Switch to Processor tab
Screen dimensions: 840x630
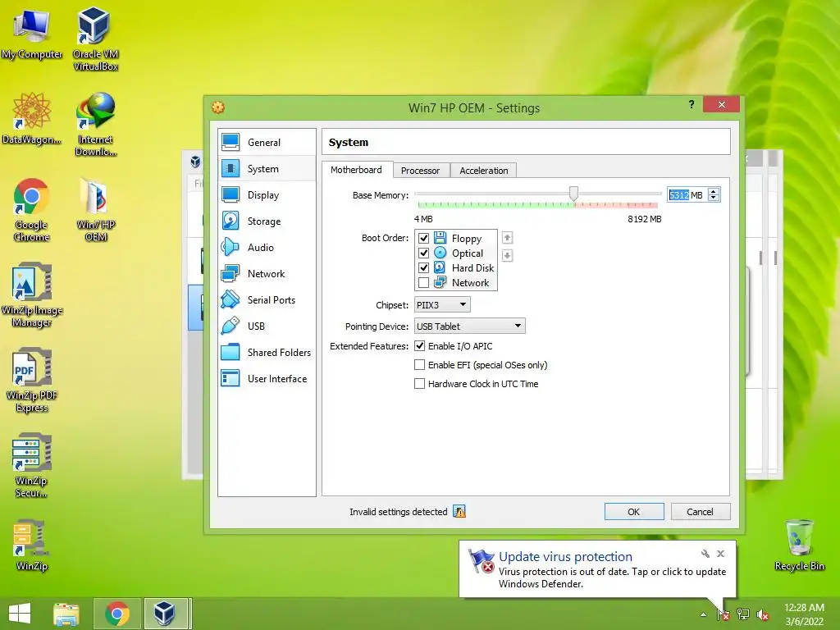coord(420,171)
